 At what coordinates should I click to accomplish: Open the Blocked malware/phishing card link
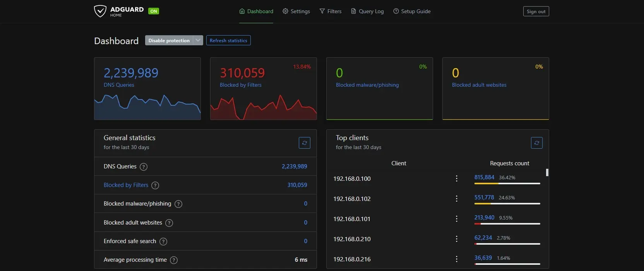(367, 85)
